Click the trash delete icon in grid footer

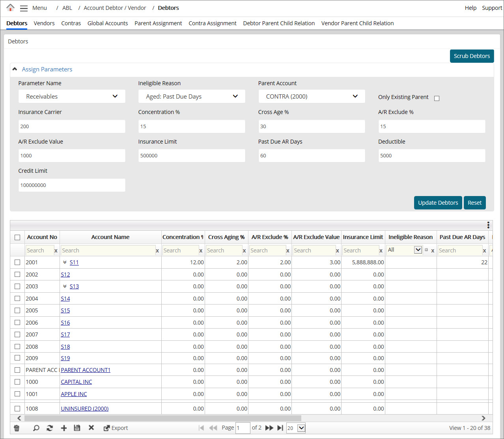click(x=17, y=428)
